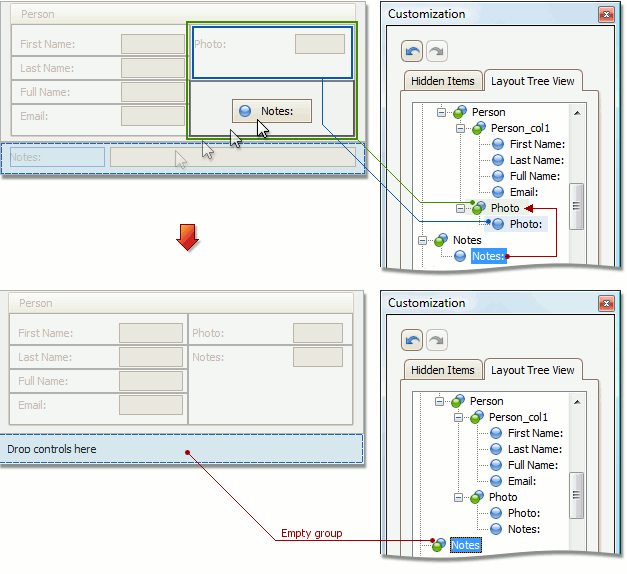Click scroll up arrow in lower tree view
Screen dimensions: 627x574
click(x=577, y=402)
